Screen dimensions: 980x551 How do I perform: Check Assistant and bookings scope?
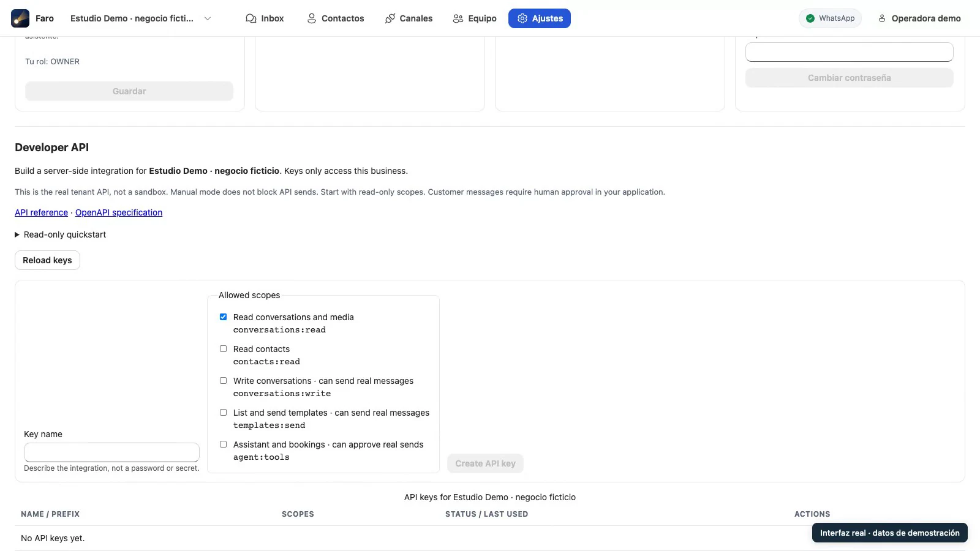pos(223,444)
